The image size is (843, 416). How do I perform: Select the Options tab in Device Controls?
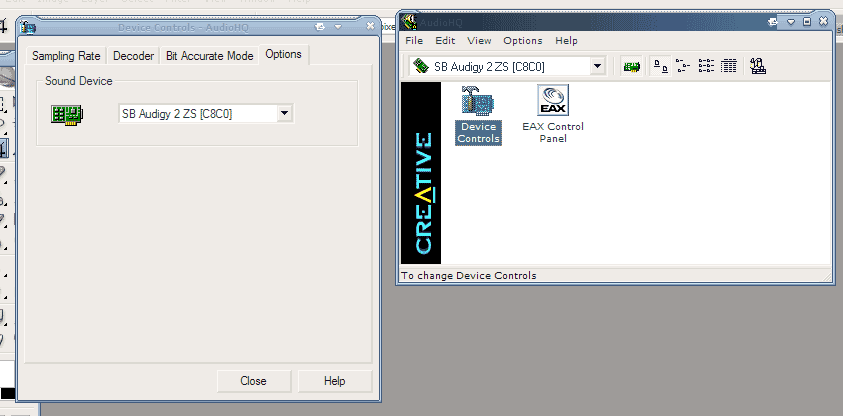pyautogui.click(x=283, y=54)
